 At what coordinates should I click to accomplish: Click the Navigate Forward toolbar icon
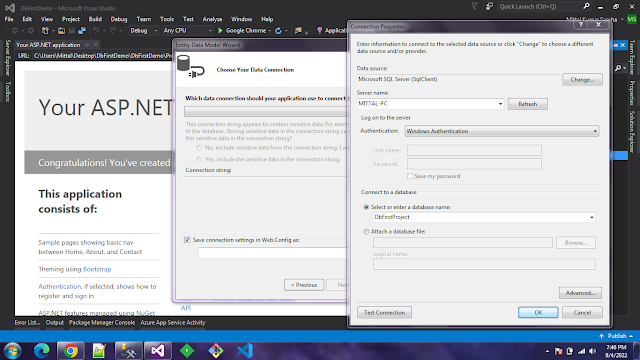[31, 31]
